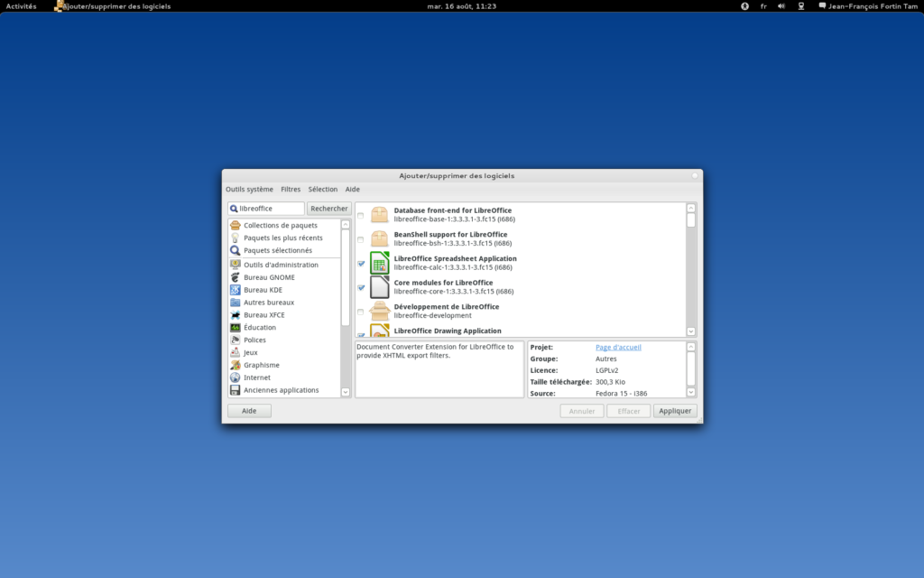Click the details panel scroll-down arrow
Screen dimensions: 924x578
690,392
